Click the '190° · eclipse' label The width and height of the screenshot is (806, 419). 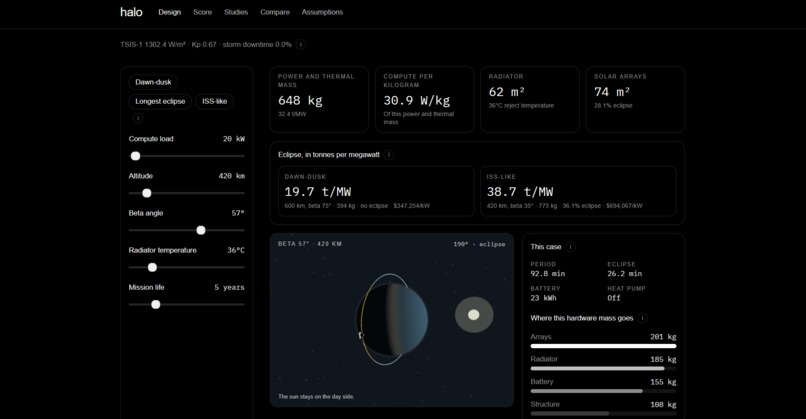(479, 244)
